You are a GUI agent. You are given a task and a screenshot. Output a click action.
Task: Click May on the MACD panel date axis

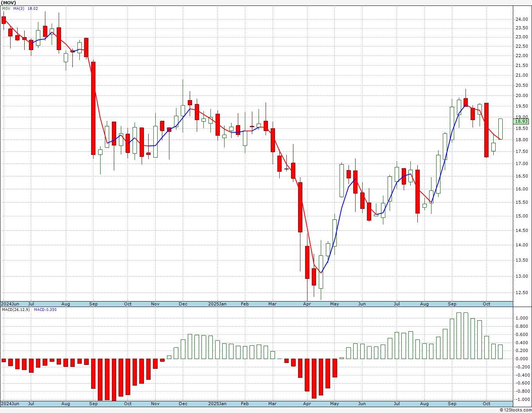334,404
